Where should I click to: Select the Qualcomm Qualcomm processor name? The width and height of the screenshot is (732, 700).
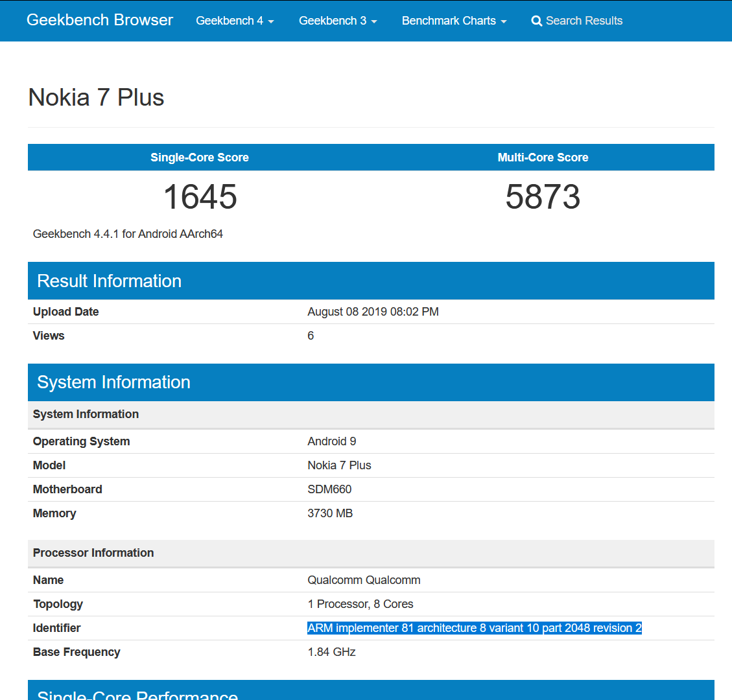(x=364, y=580)
